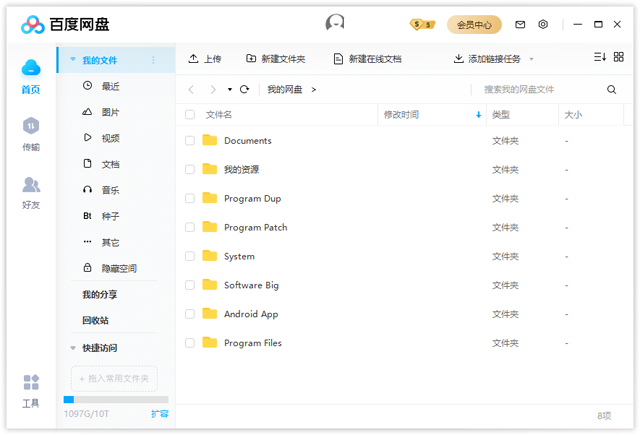Click the mail messages icon

pos(520,24)
